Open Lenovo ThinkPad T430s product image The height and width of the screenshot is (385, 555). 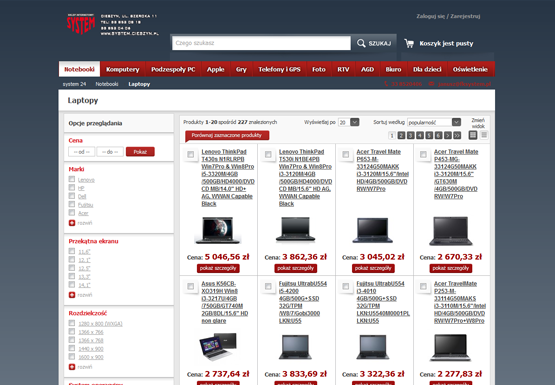tap(218, 230)
